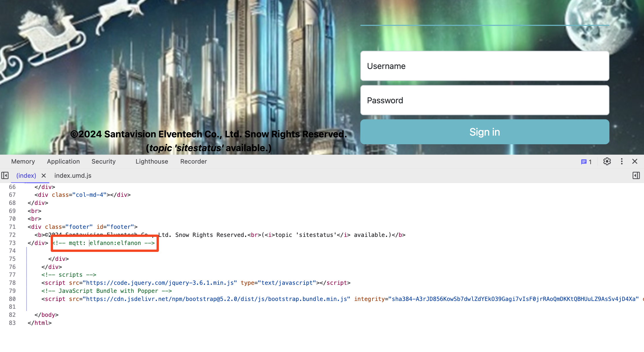Click line number 78 in gutter
Viewport: 644px width, 352px height.
point(12,283)
